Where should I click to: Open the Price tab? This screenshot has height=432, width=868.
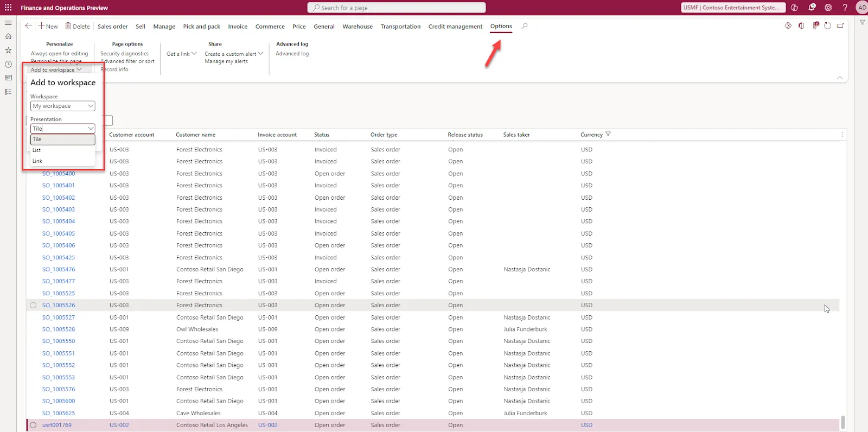(x=299, y=26)
